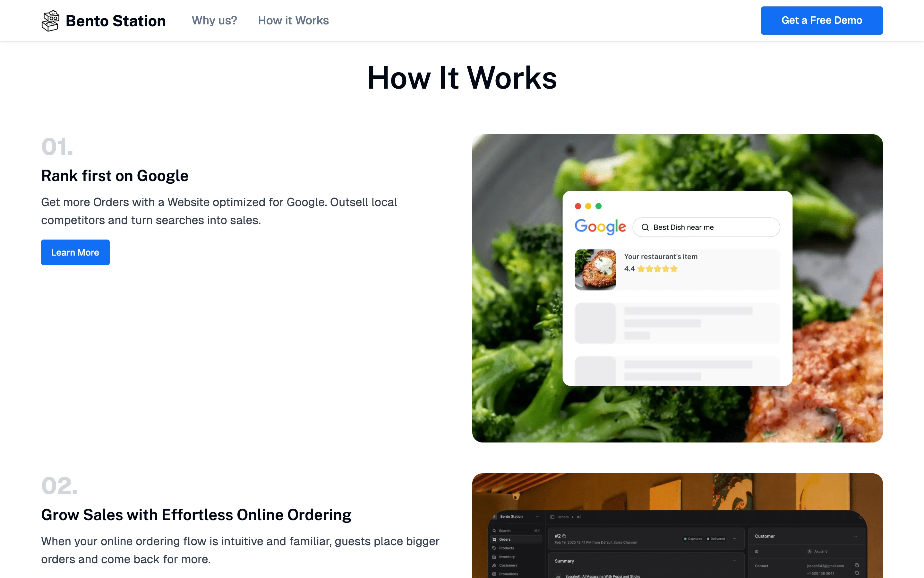Click the Google logo in the search mockup
924x578 pixels.
600,227
